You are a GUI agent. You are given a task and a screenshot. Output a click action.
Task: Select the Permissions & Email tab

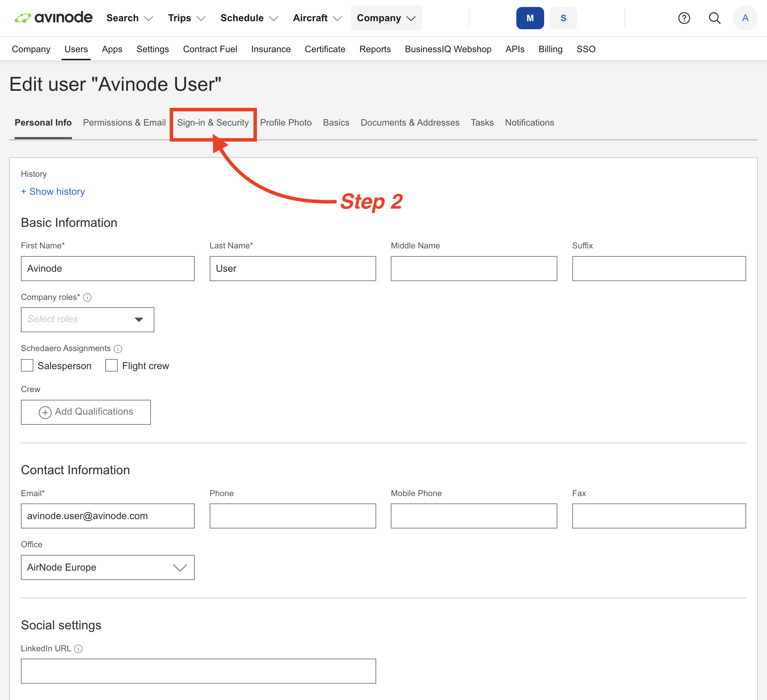point(124,122)
